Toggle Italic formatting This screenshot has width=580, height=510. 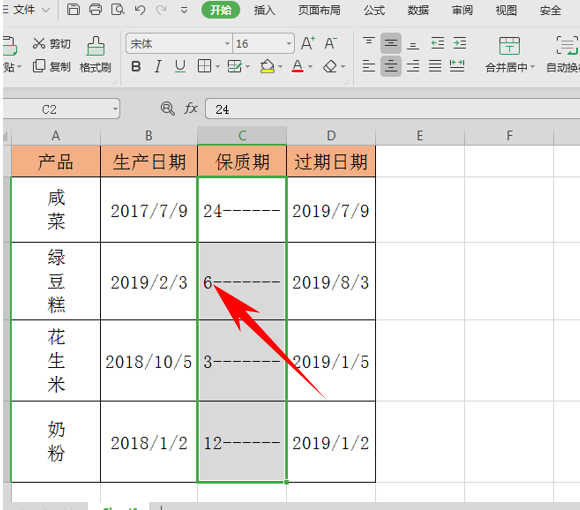158,67
